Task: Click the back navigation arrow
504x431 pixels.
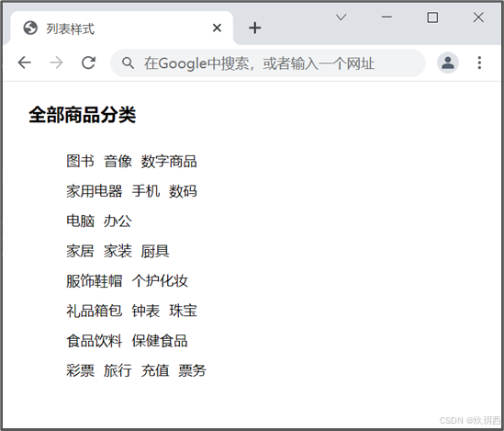Action: (x=25, y=62)
